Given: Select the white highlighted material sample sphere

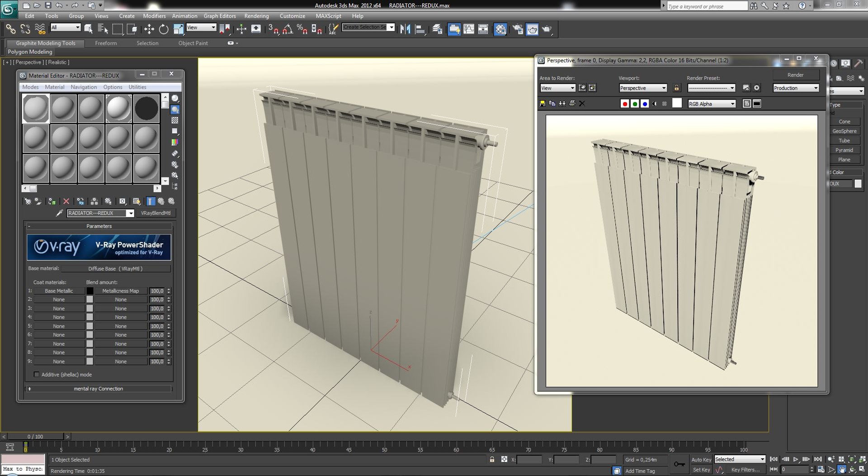Looking at the screenshot, I should [x=118, y=108].
